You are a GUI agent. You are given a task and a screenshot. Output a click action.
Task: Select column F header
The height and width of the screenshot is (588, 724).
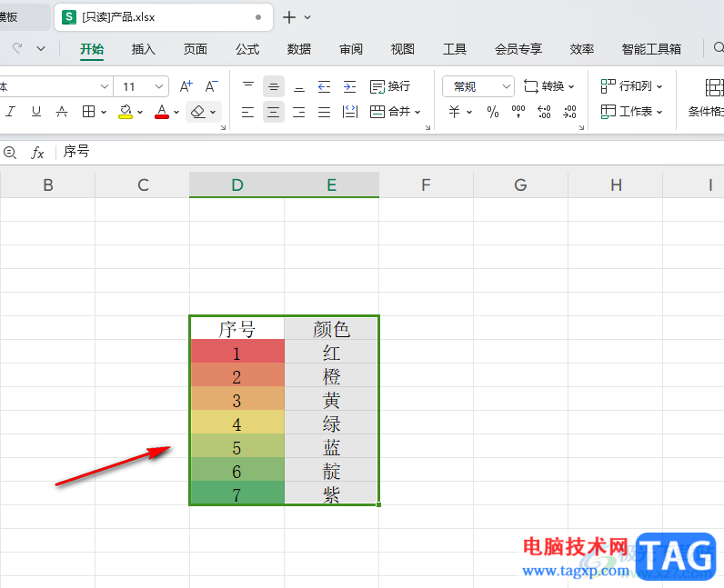click(x=426, y=185)
